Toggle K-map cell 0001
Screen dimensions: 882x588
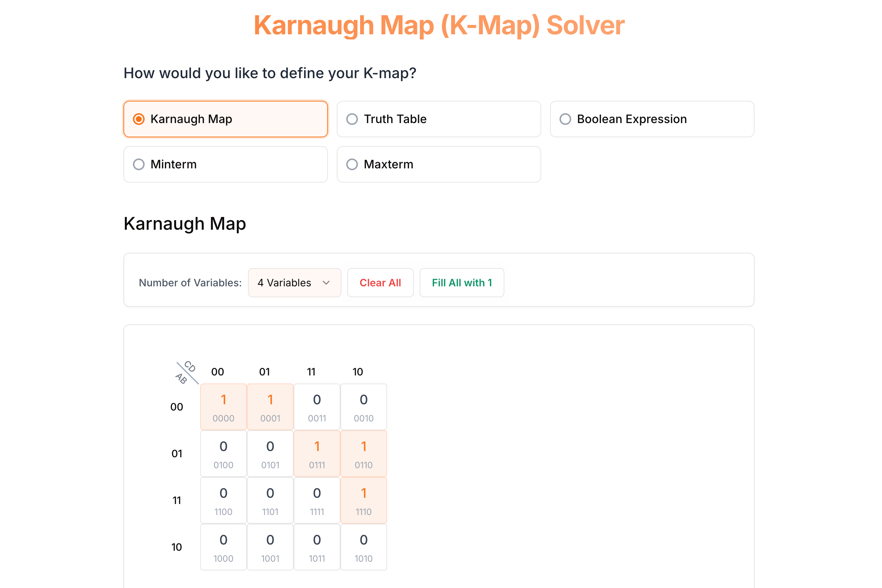[x=270, y=407]
